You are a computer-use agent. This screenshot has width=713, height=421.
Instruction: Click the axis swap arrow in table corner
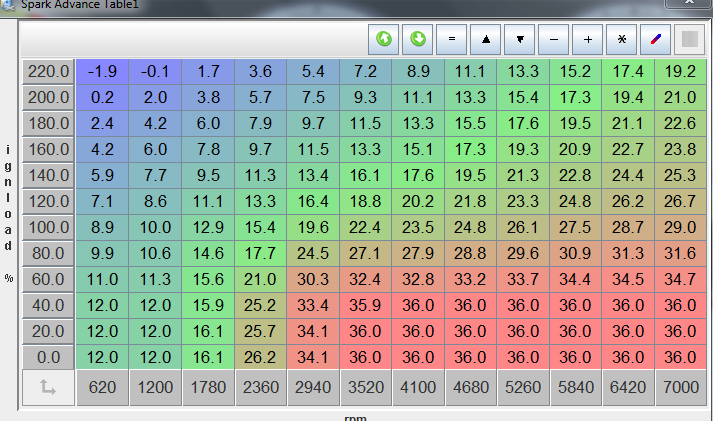(x=48, y=388)
